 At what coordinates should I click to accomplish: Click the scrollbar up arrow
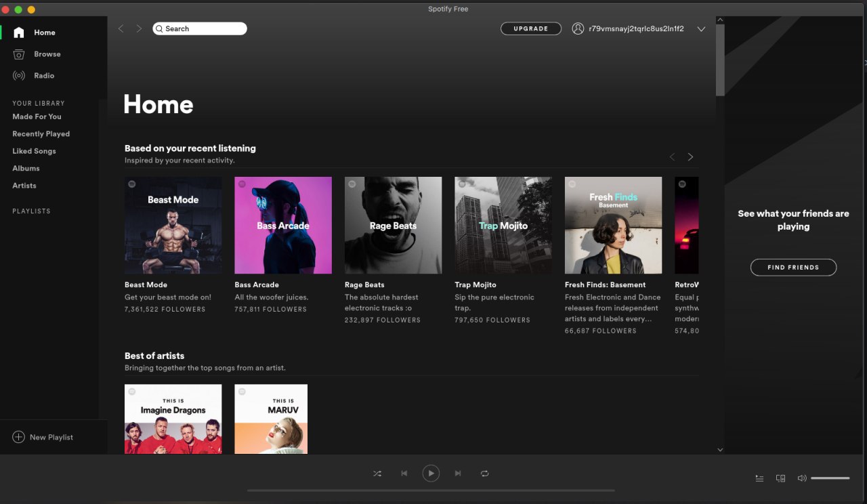720,20
